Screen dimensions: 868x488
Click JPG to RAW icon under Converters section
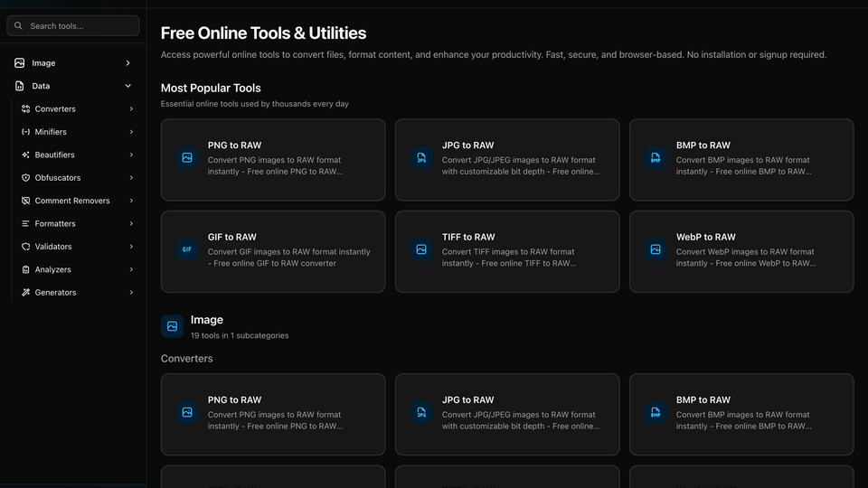(421, 412)
